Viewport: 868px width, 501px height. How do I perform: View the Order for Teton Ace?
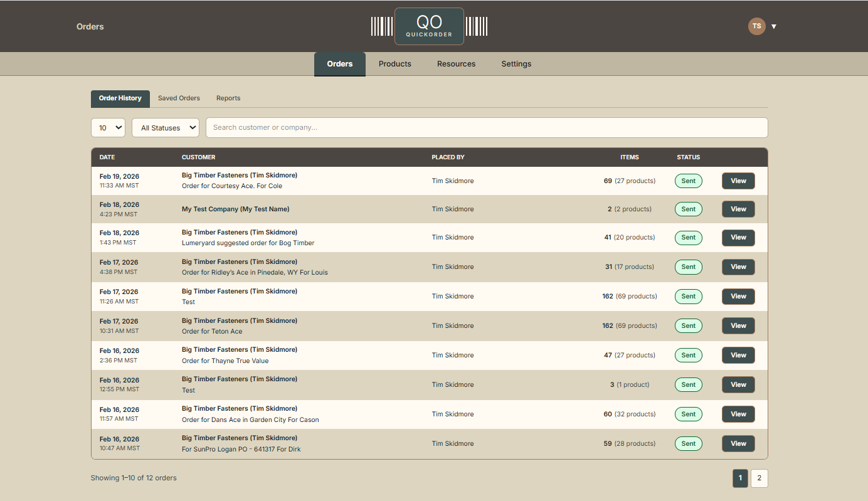pyautogui.click(x=738, y=326)
